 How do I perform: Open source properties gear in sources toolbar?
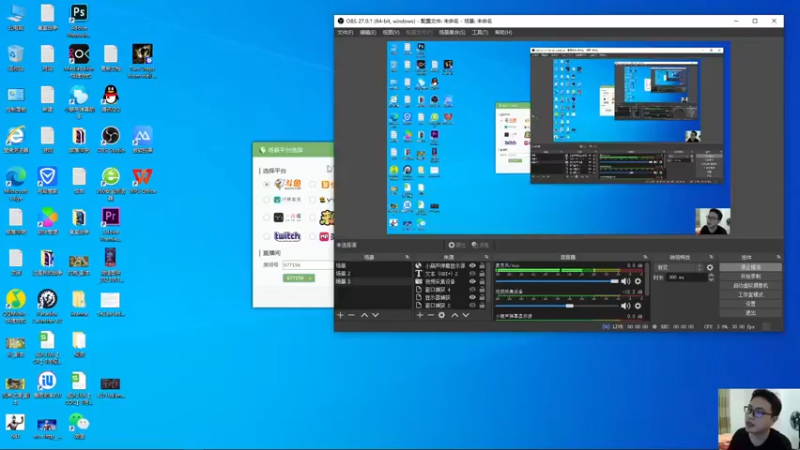tap(442, 315)
